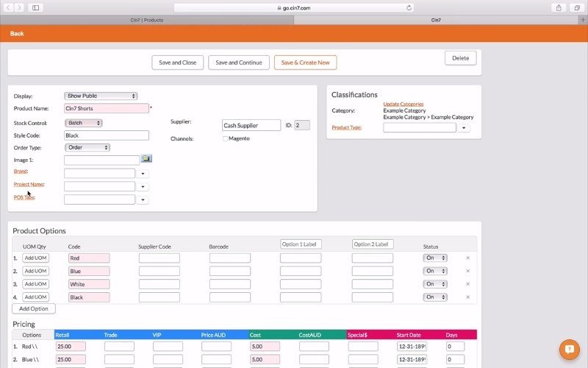Switch to the Cin7 | Products tab
Screen dimensions: 588x368
146,20
